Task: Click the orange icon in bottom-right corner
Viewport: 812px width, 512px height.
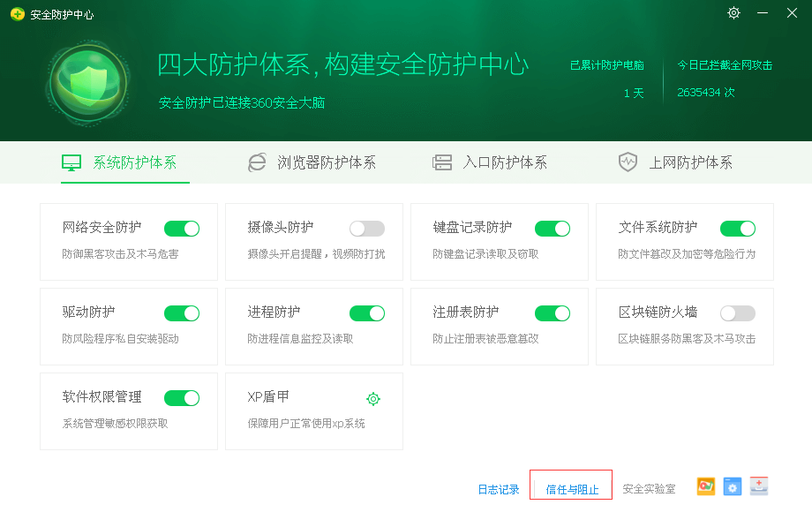Action: [x=705, y=486]
